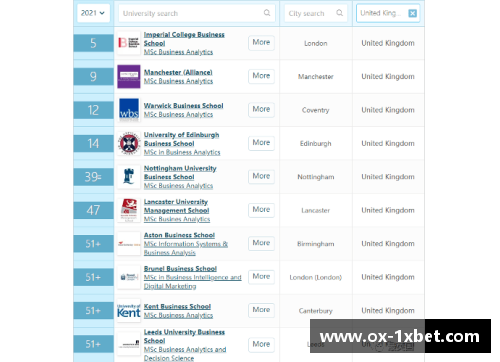Open Leeds University Business School link
This screenshot has width=500, height=362.
(x=184, y=336)
